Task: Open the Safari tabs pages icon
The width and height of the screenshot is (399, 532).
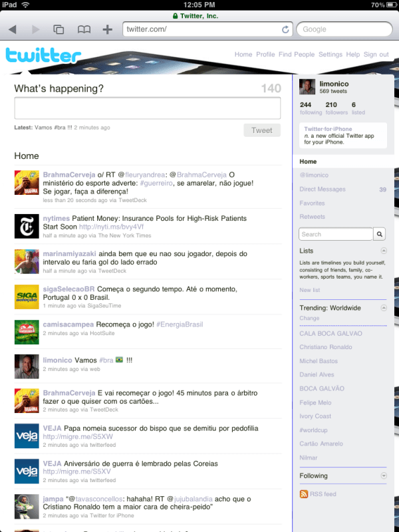Action: [59, 29]
